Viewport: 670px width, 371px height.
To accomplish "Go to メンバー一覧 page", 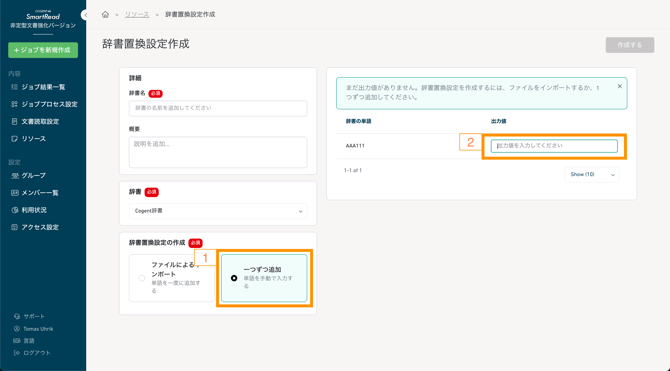I will pyautogui.click(x=40, y=193).
